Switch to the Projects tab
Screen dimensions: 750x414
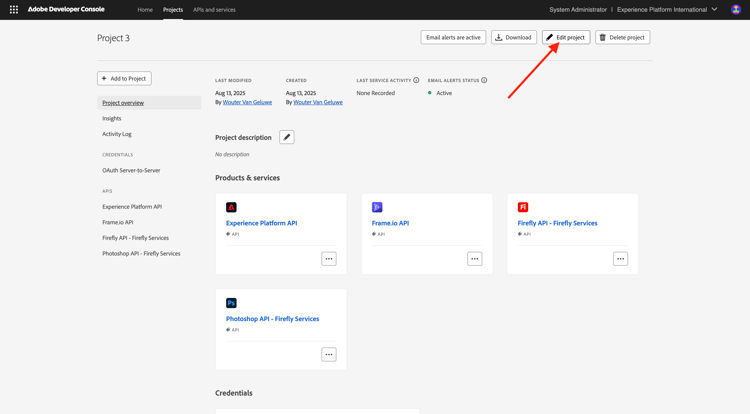(x=173, y=10)
